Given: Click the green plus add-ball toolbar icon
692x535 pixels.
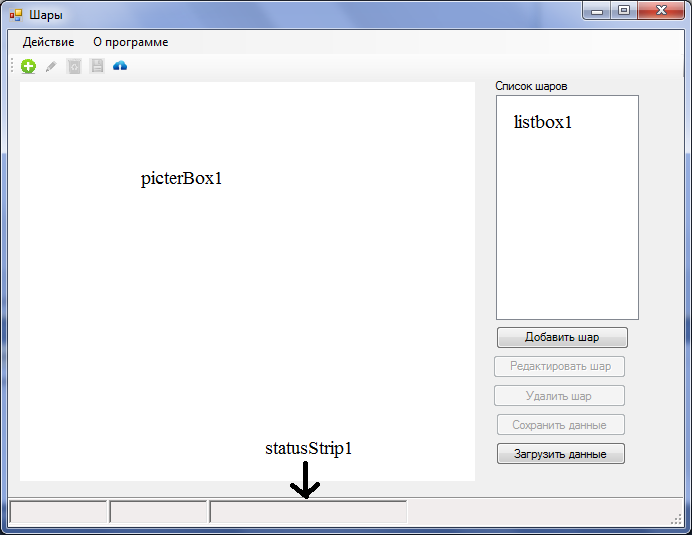Looking at the screenshot, I should [28, 66].
